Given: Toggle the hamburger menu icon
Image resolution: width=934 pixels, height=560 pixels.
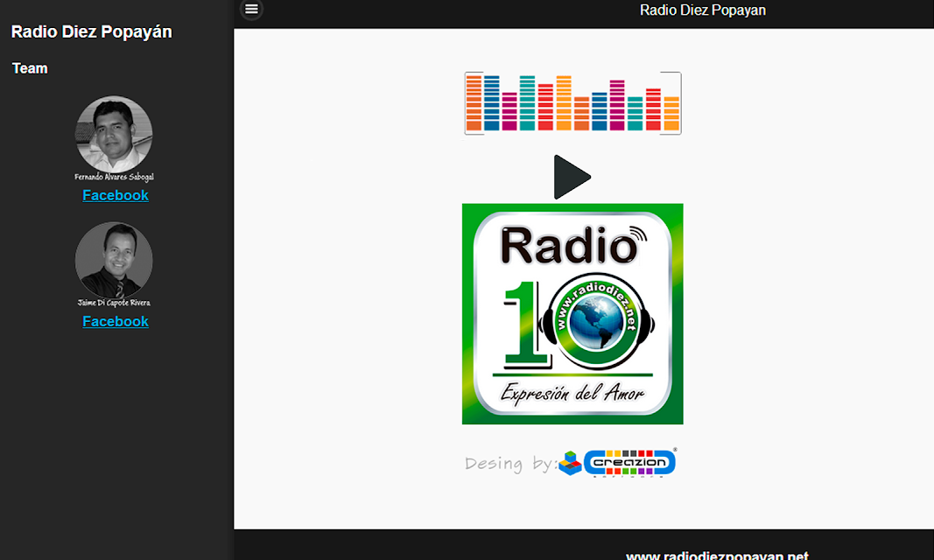Looking at the screenshot, I should [x=251, y=9].
